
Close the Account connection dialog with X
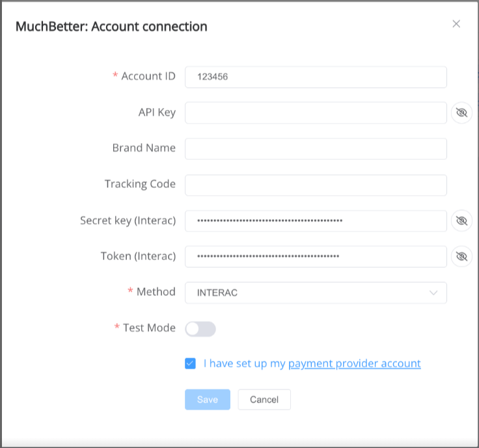point(456,24)
